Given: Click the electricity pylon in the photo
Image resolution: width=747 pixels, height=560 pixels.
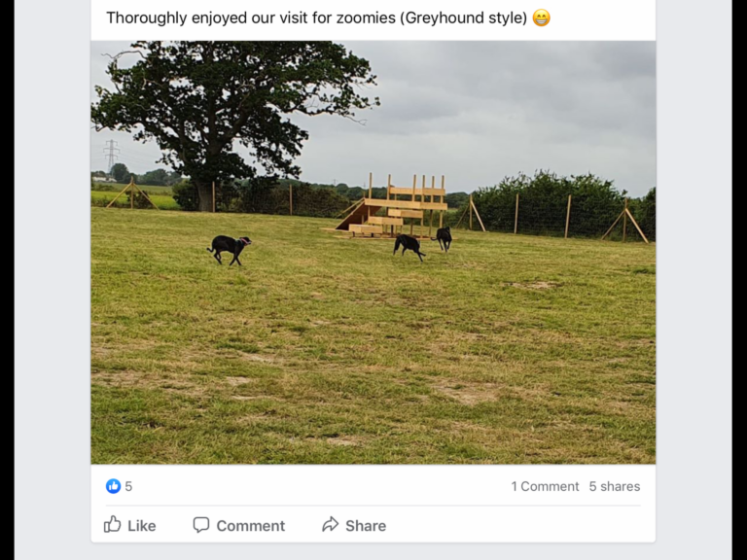Looking at the screenshot, I should coord(112,154).
